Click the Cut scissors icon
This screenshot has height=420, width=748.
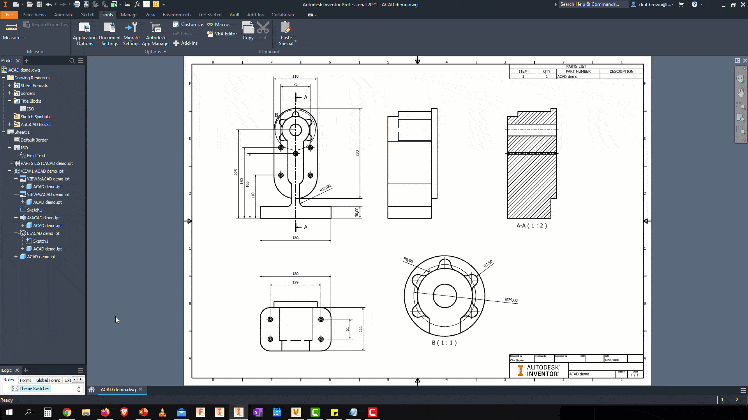(x=263, y=29)
